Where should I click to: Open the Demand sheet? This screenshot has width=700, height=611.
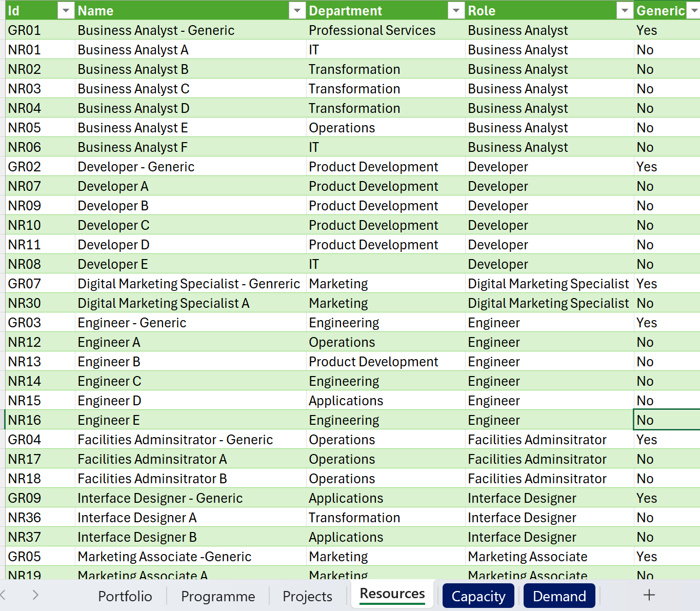pos(559,596)
